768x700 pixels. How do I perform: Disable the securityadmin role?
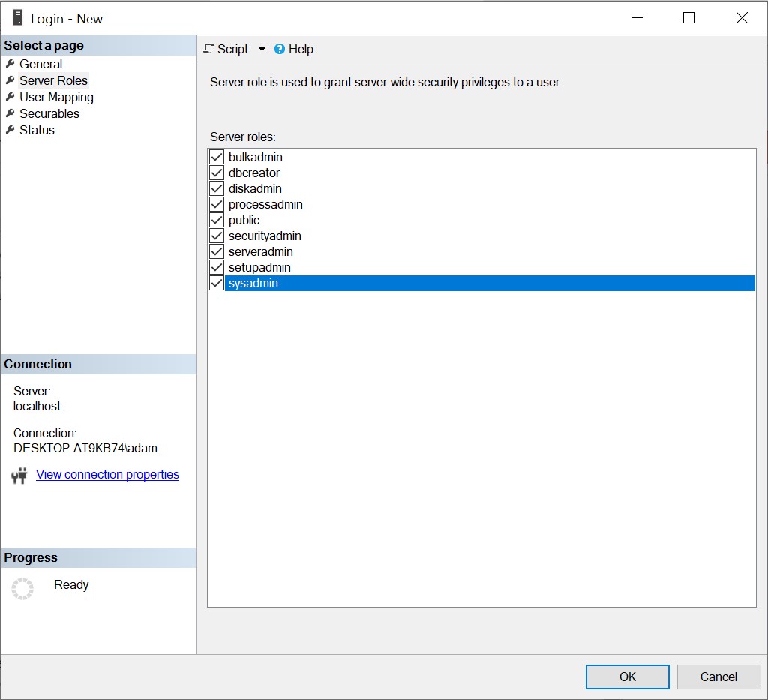click(216, 236)
